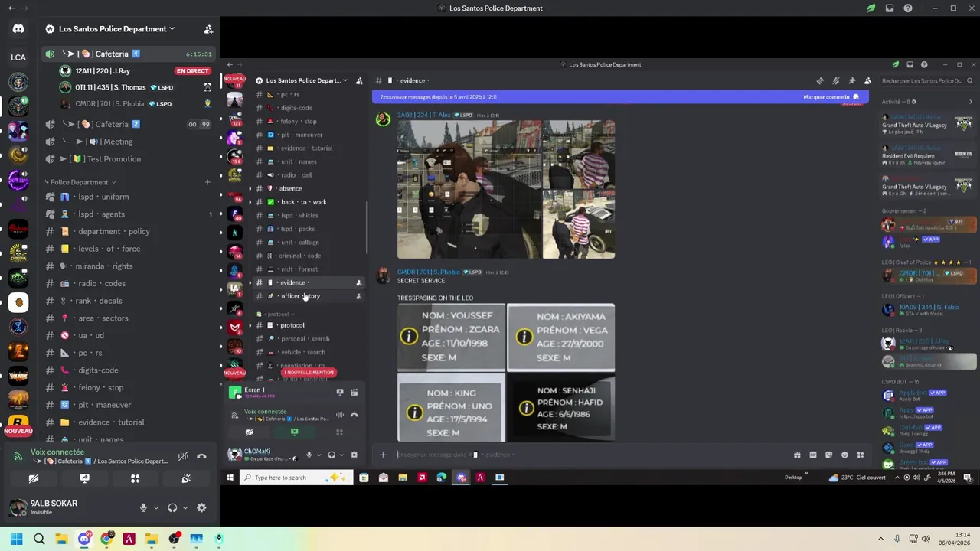
Task: Toggle ChOMaKi's microphone in shared screen
Action: pos(309,455)
